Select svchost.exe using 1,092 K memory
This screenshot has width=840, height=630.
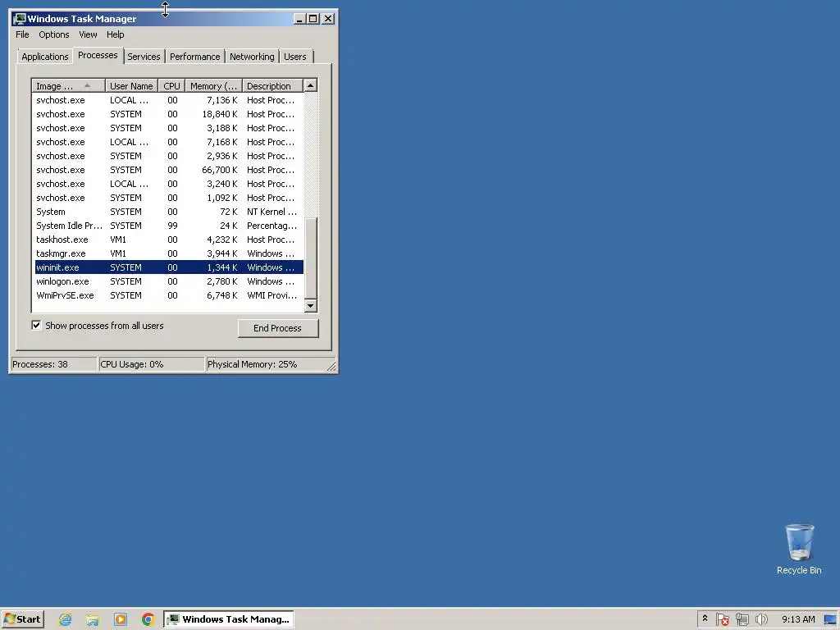point(169,198)
